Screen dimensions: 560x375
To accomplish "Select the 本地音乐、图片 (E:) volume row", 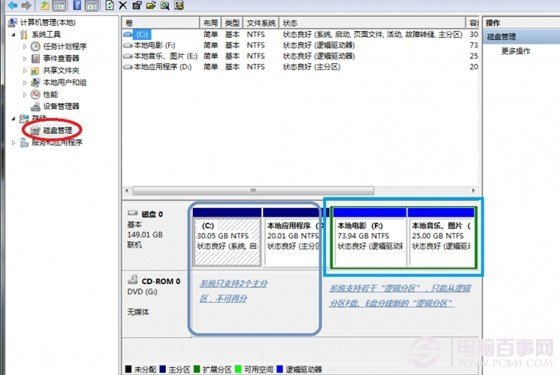I will pos(300,56).
